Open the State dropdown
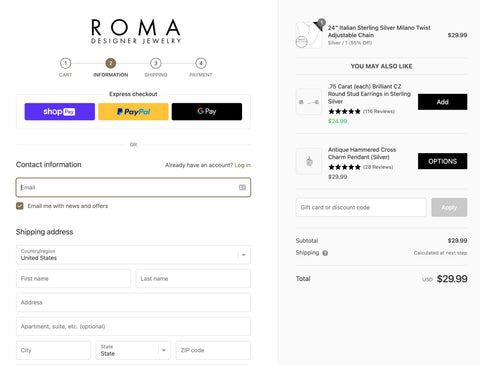The image size is (480, 365). pyautogui.click(x=133, y=350)
